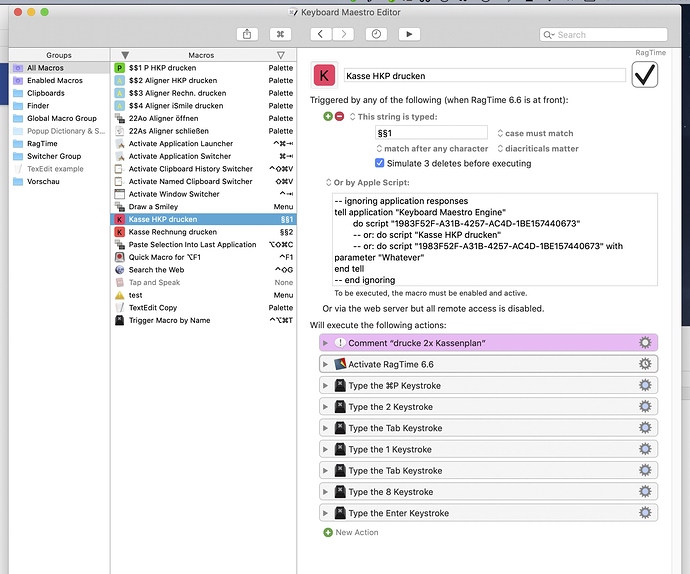Sort macros with the right outlined triangle

click(281, 55)
